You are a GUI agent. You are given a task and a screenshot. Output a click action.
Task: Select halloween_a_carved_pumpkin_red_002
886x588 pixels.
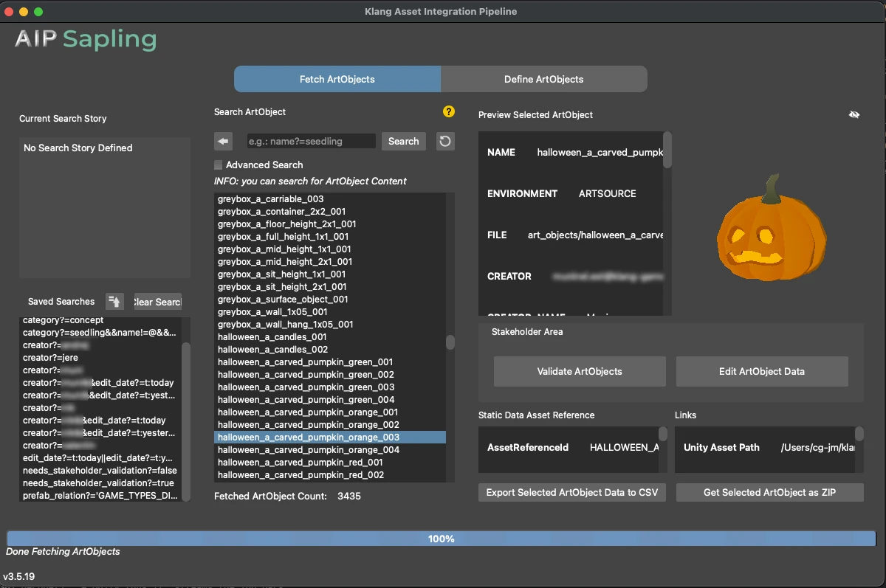[x=330, y=475]
